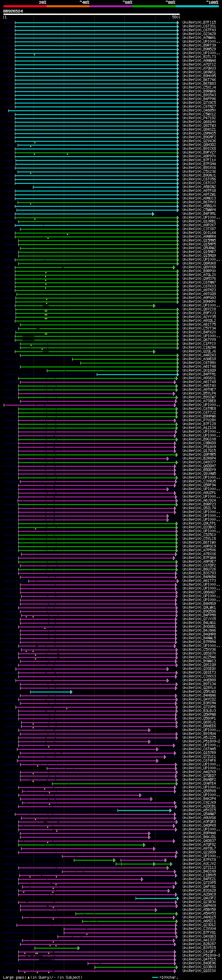This screenshot has width=222, height=980.
Task: Select hit UniRef100_B6TIW0
Action: coord(199,543)
